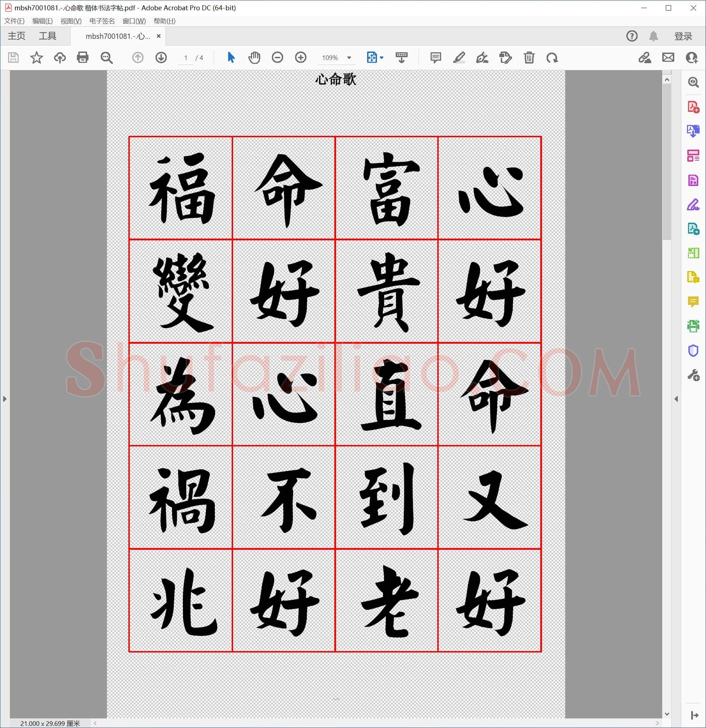Click the page size 21.000 x 29.699 厘米 label
706x728 pixels.
pos(50,723)
